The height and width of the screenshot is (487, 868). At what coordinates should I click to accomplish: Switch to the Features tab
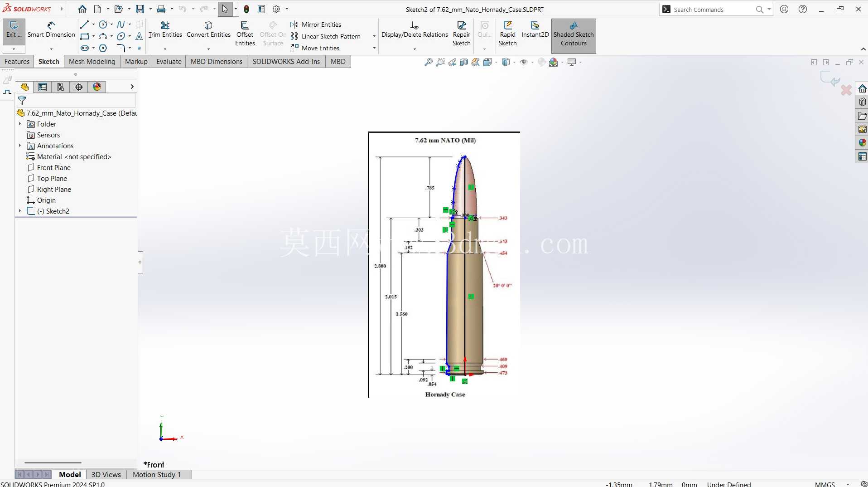coord(17,62)
